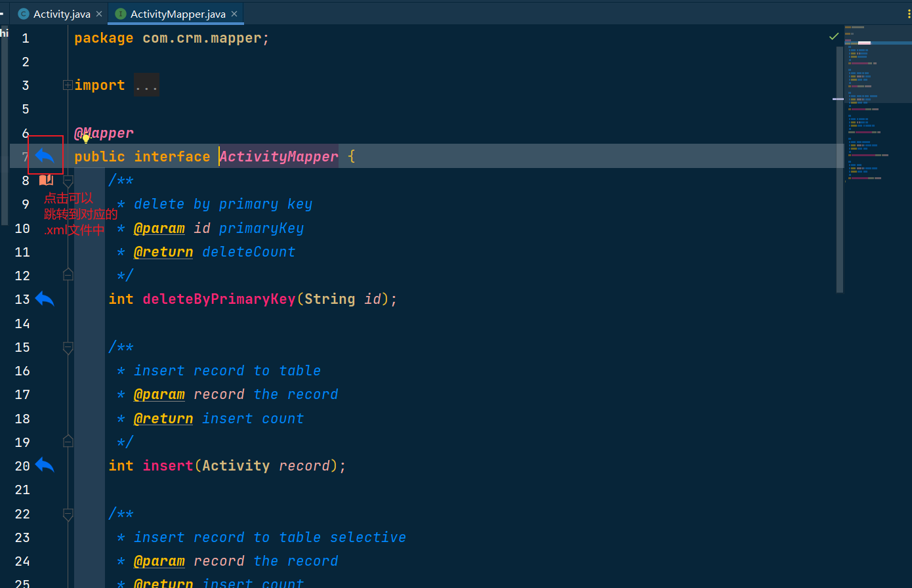Close the ActivityMapper.java tab
The image size is (912, 588).
pos(234,14)
